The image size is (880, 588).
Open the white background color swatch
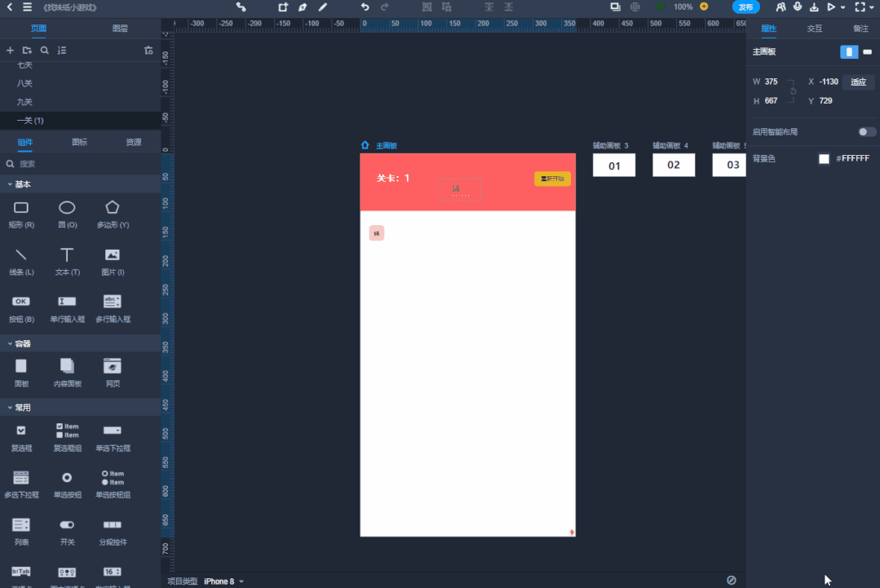click(824, 159)
